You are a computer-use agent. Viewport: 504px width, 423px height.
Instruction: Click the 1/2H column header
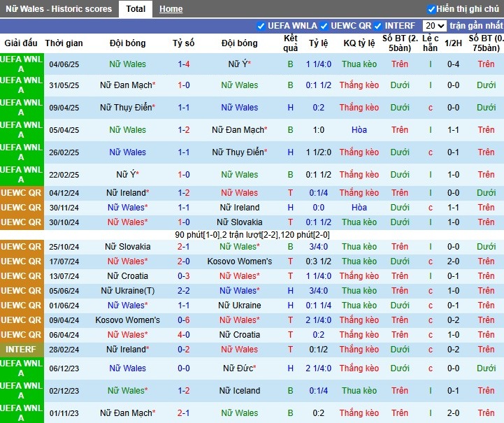pyautogui.click(x=453, y=43)
